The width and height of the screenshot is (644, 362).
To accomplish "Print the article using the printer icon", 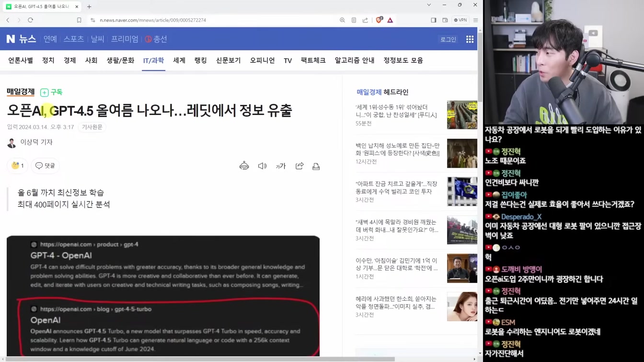I will point(316,166).
